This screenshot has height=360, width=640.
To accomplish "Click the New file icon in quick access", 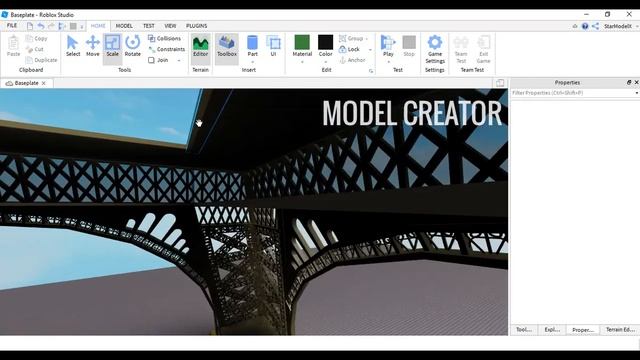I will click(x=30, y=26).
